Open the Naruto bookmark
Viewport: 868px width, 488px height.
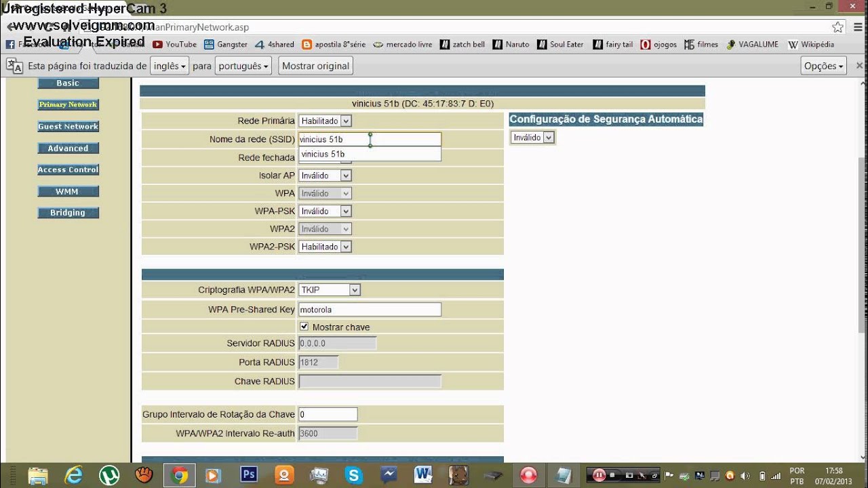(511, 45)
